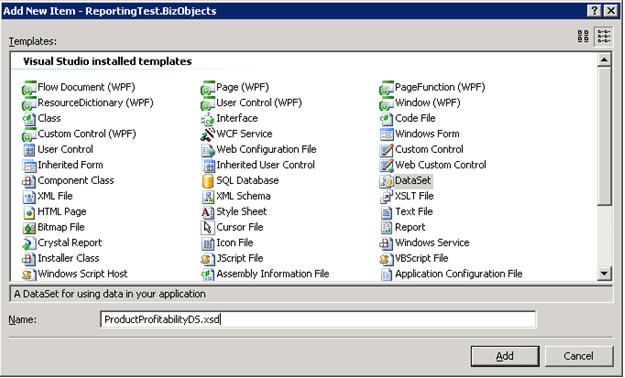Choose the Web Configuration File icon
This screenshot has width=625, height=378.
tap(208, 150)
